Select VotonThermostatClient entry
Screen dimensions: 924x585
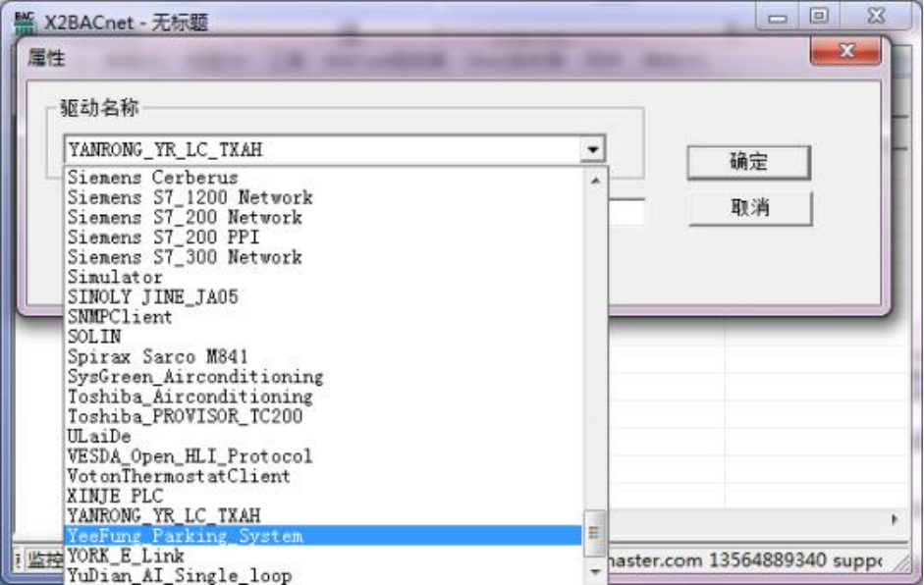323,477
